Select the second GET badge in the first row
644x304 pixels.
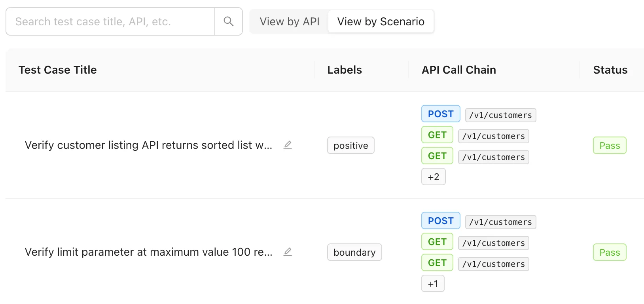click(x=437, y=156)
